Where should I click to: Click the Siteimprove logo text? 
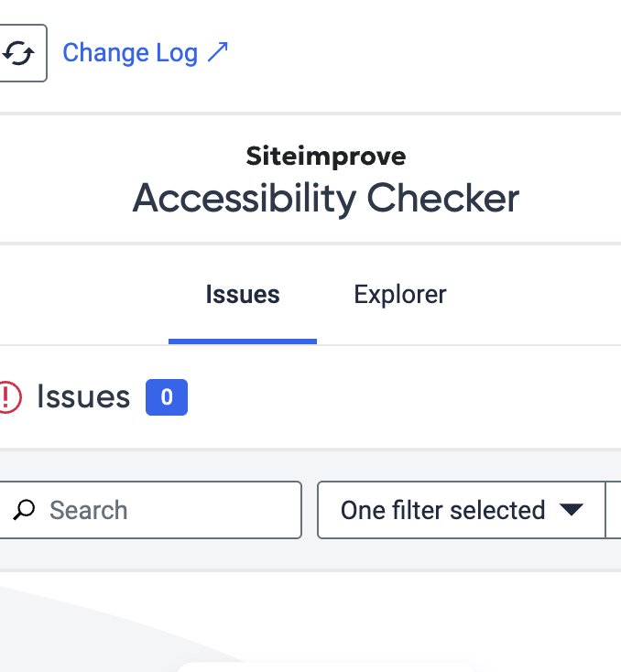pos(326,156)
